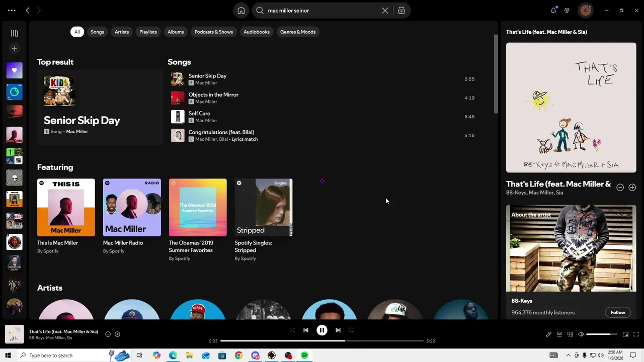644x362 pixels.
Task: Open Mac Miller link under top result
Action: click(77, 132)
